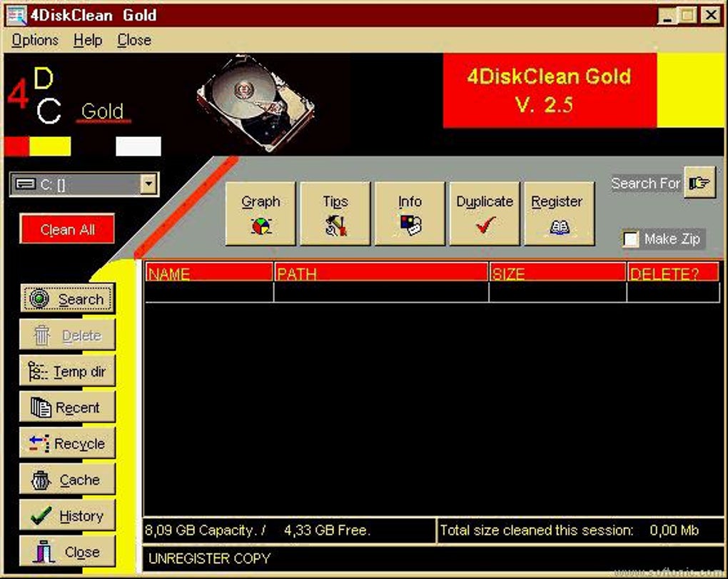Click the yellow color block under logo
This screenshot has width=728, height=579.
[50, 146]
